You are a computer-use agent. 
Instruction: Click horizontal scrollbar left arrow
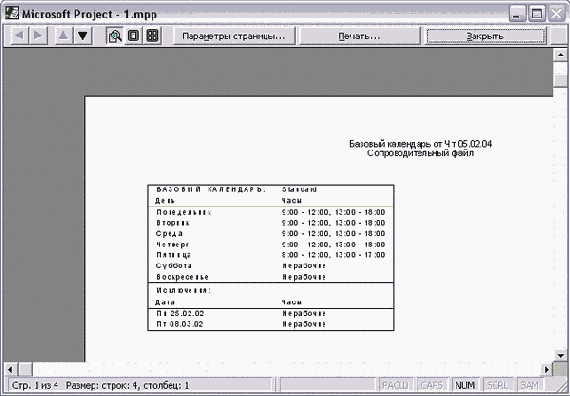(x=10, y=369)
